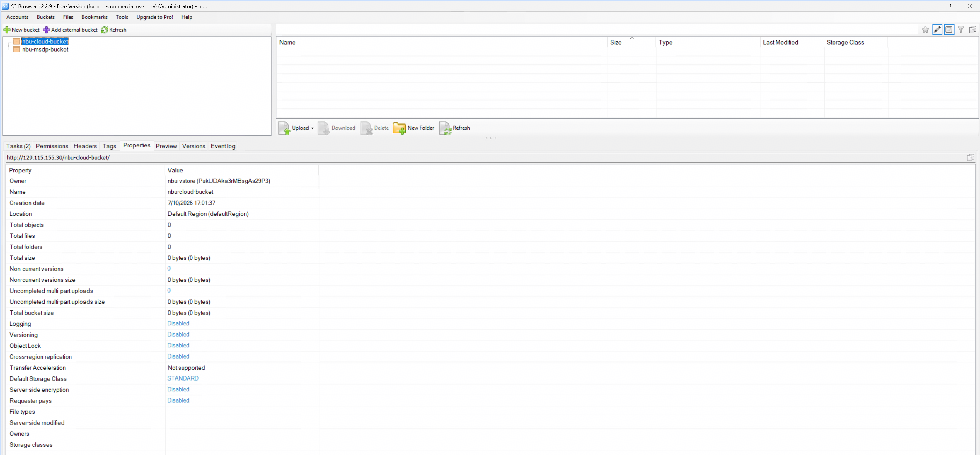
Task: Switch to the Tasks (2) tab
Action: tap(18, 146)
